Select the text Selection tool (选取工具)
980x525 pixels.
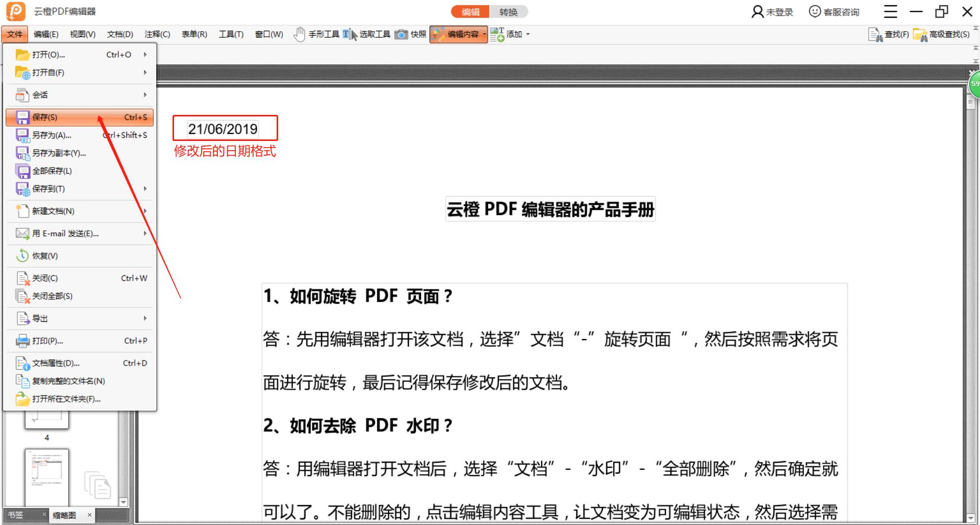pos(366,34)
